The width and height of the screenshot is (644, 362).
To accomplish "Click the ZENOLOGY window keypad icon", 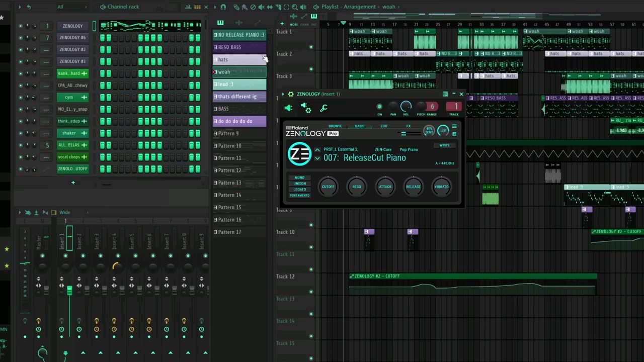I will pos(445,94).
